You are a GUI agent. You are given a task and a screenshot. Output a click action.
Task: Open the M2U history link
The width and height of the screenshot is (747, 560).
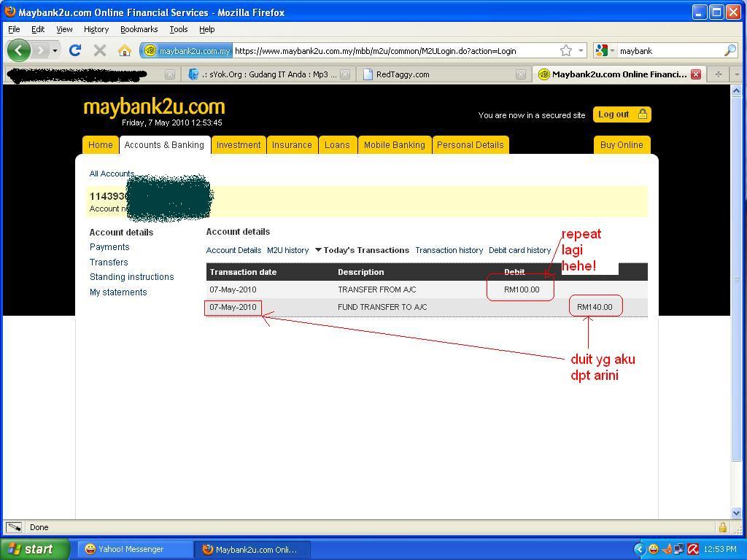(x=287, y=250)
